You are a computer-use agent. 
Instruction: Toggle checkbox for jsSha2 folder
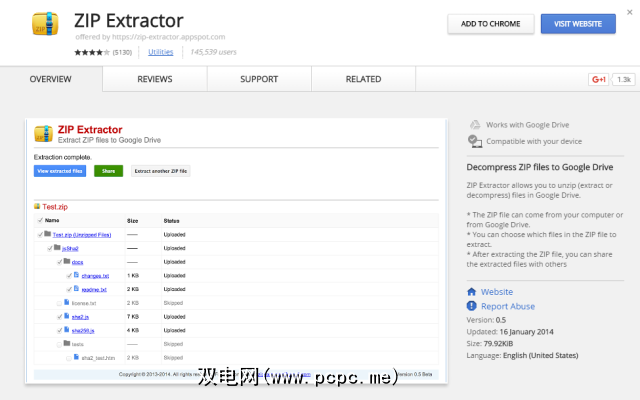tap(50, 248)
